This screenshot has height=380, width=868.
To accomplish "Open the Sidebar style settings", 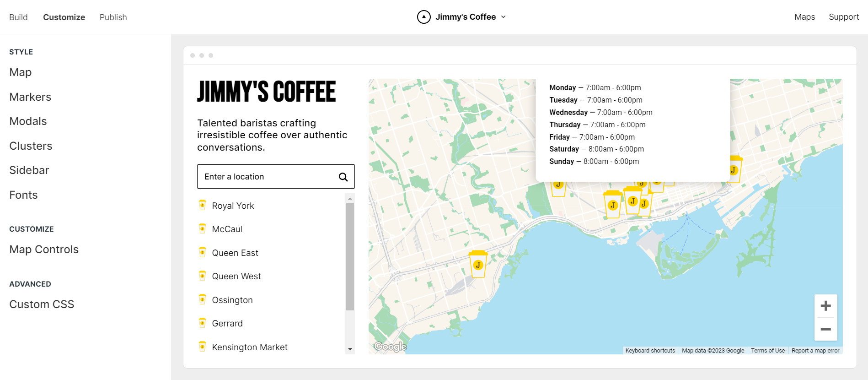I will click(x=29, y=170).
